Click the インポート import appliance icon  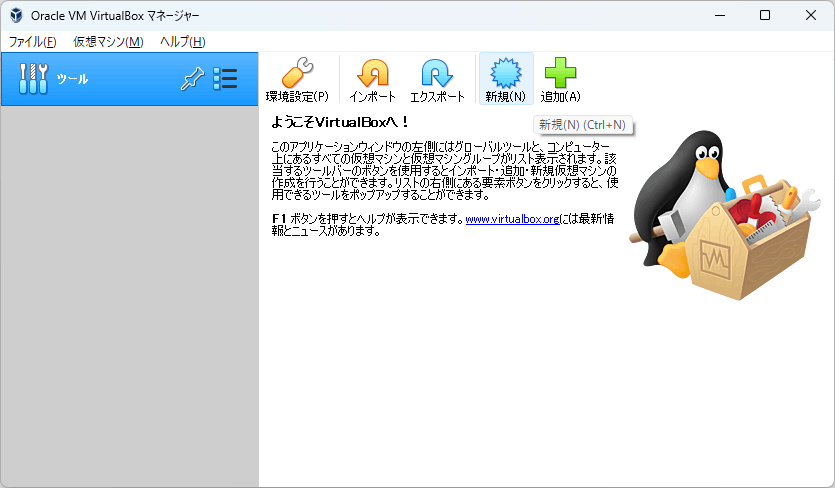pos(372,79)
